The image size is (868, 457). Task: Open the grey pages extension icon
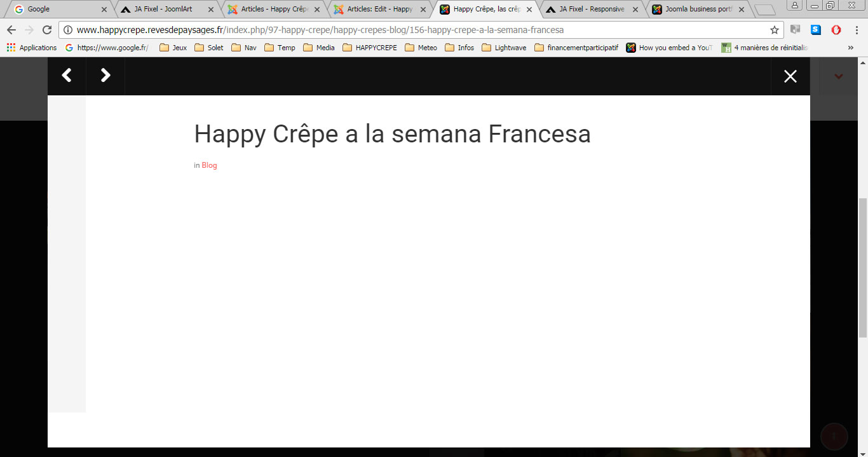(x=795, y=29)
